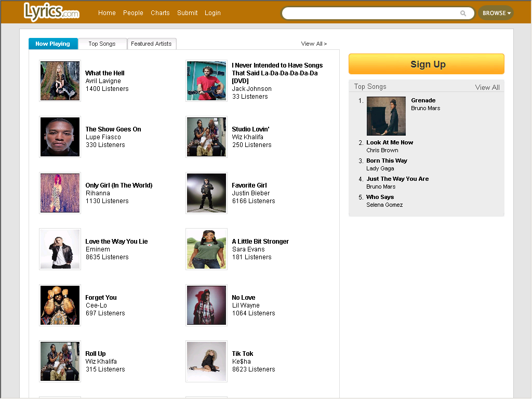
Task: Open Only Girl (In The World) song
Action: pyautogui.click(x=119, y=185)
